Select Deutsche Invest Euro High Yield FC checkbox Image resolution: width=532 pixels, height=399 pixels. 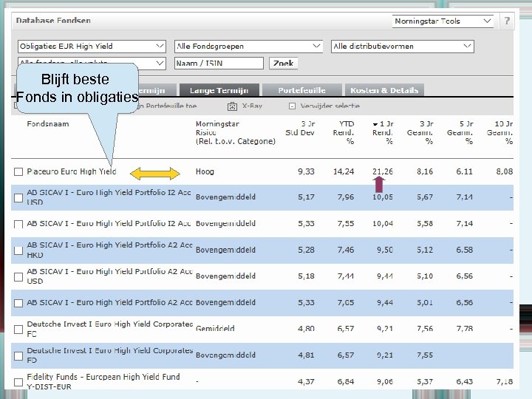tap(18, 330)
